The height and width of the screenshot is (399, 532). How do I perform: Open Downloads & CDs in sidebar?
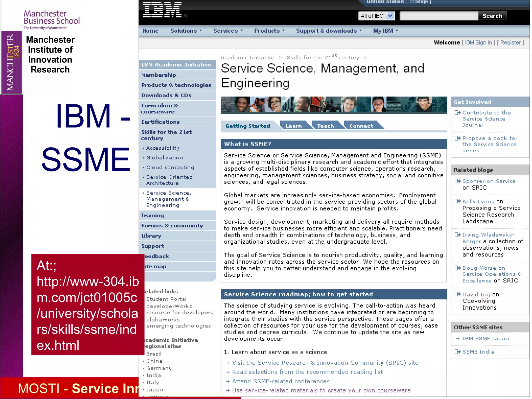[x=177, y=95]
